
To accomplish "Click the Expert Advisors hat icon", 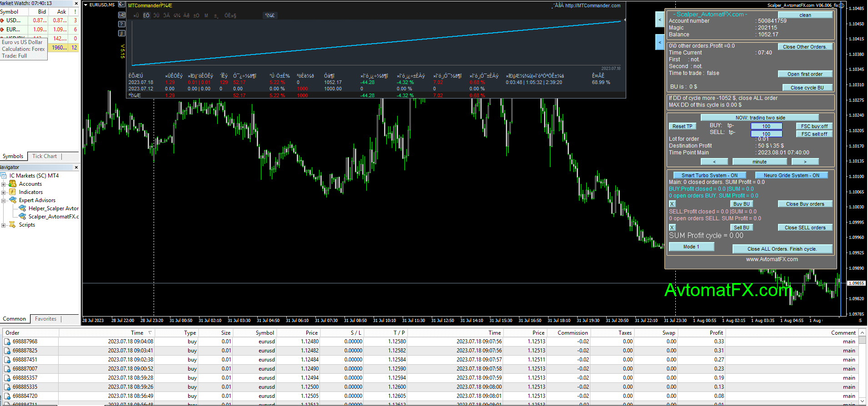I will click(x=13, y=200).
